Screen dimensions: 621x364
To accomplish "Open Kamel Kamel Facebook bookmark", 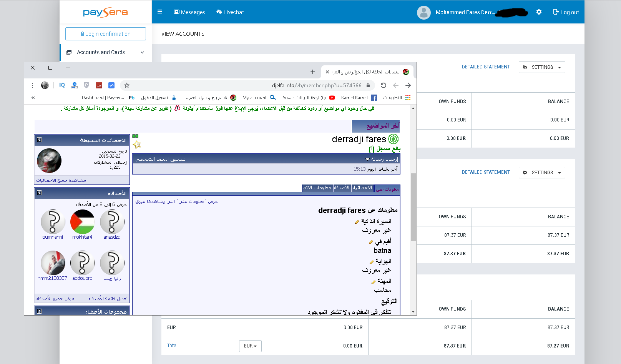I will click(x=359, y=98).
